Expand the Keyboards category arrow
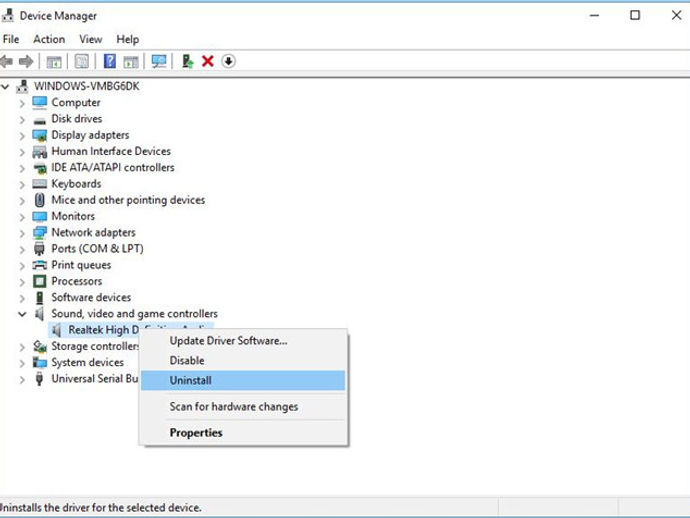Viewport: 690px width, 518px height. pos(22,185)
